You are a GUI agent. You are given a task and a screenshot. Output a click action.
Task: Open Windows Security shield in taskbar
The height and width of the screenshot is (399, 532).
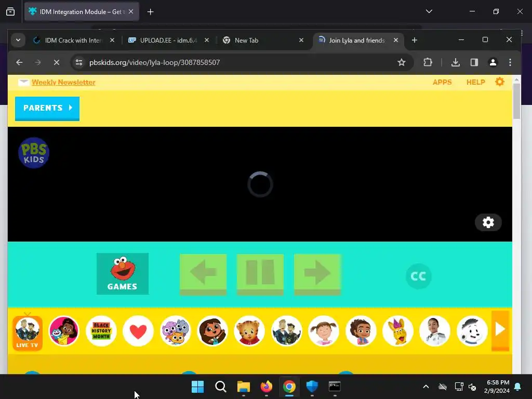click(312, 387)
